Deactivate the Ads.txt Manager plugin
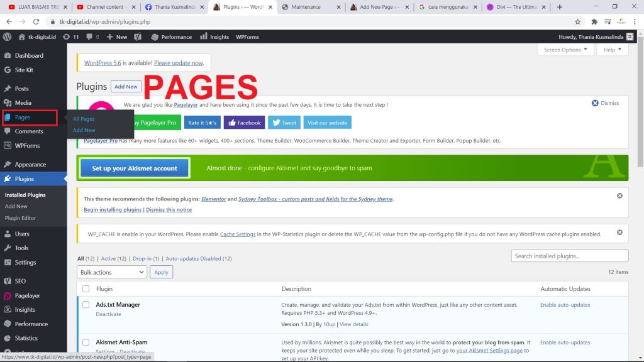The height and width of the screenshot is (362, 644). (x=108, y=314)
